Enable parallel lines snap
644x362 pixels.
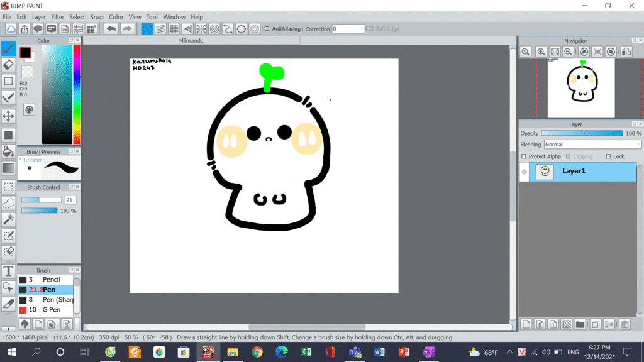[160, 29]
